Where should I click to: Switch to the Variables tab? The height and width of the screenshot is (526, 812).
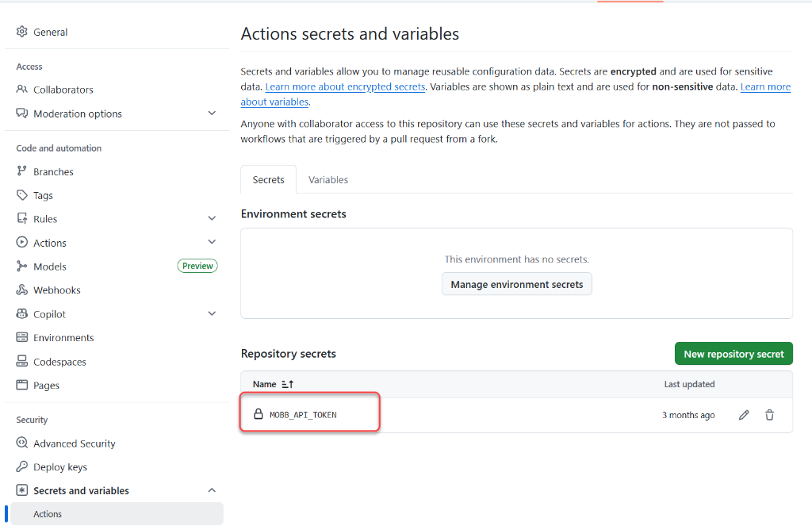(328, 180)
